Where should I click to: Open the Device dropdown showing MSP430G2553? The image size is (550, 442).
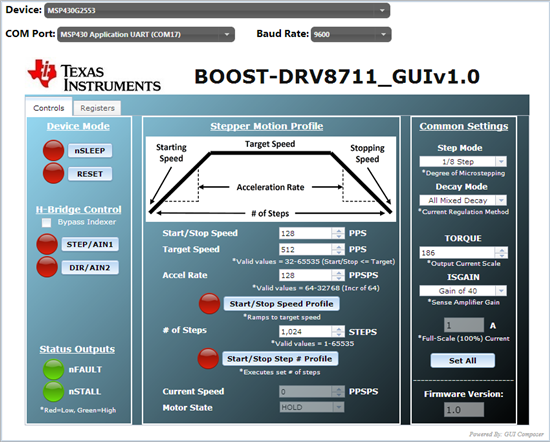click(217, 11)
